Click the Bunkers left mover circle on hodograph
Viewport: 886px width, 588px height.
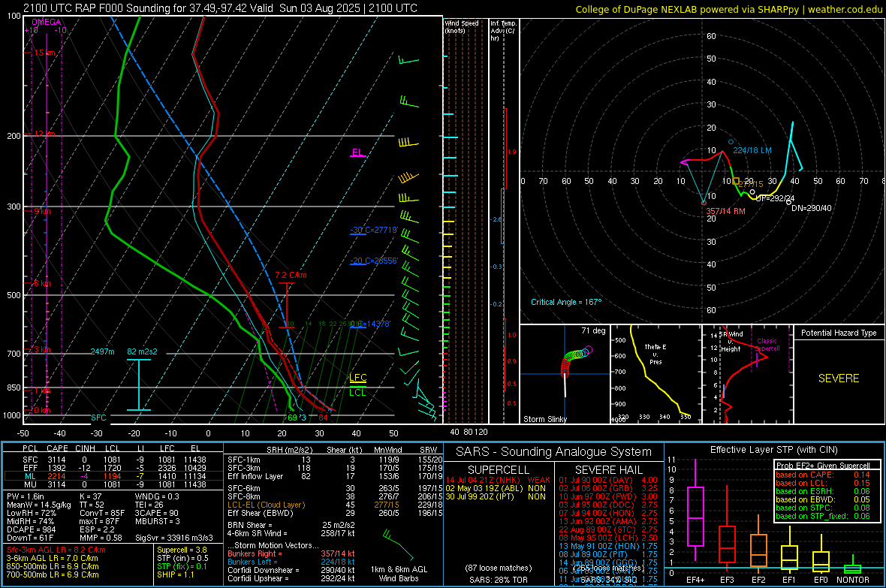[731, 142]
